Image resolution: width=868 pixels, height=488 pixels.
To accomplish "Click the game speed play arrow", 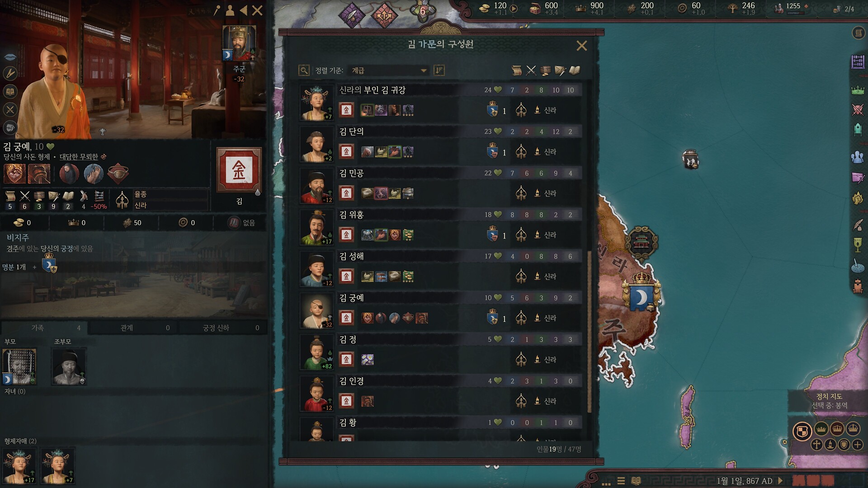I will 781,481.
